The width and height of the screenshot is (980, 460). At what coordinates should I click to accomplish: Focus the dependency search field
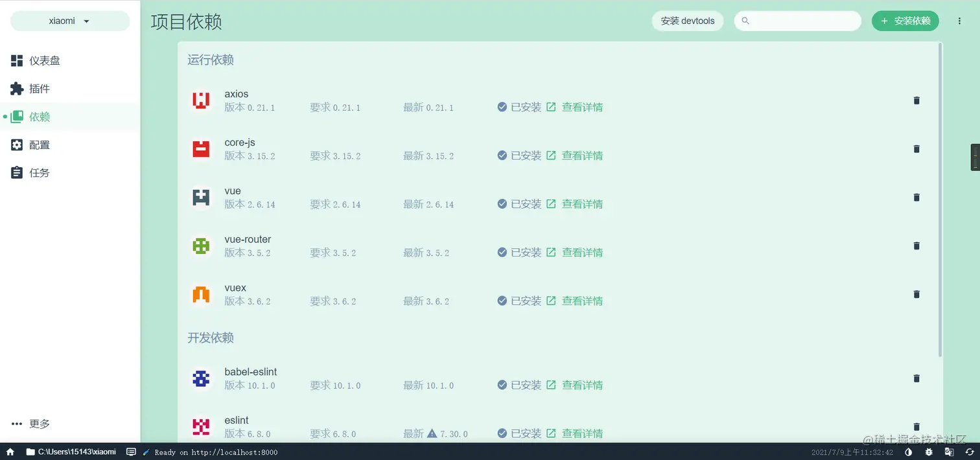pos(798,21)
